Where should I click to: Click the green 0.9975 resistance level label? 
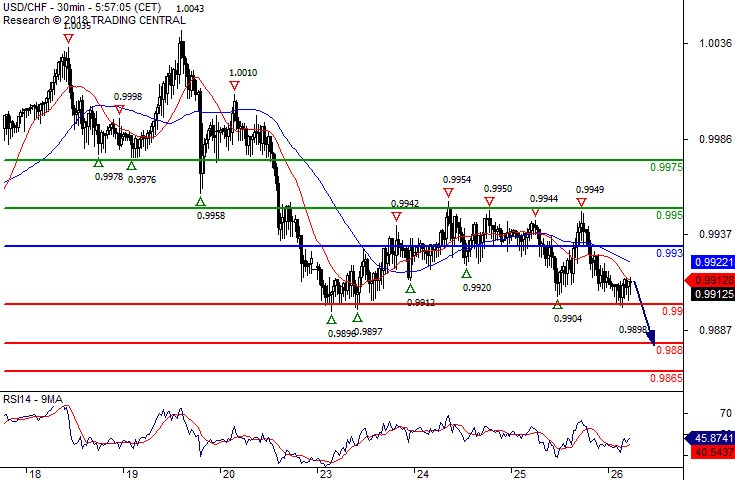[x=667, y=167]
